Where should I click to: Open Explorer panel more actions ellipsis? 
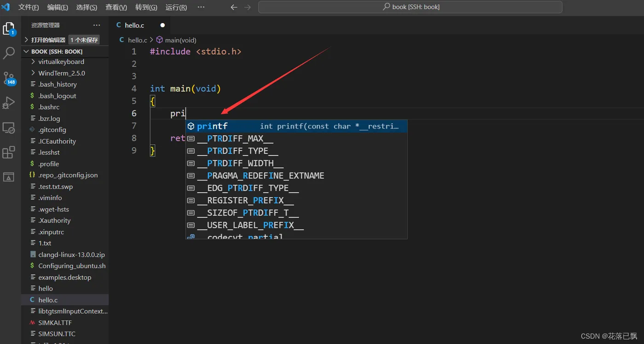(x=97, y=25)
